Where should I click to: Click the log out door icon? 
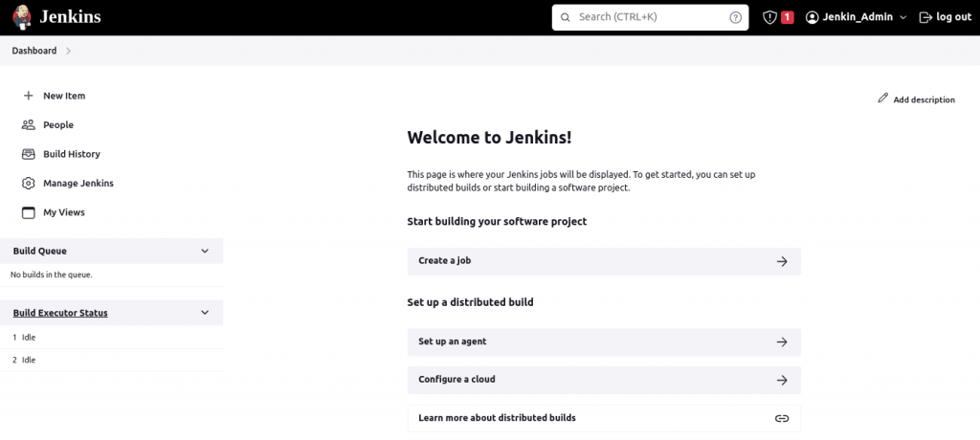pyautogui.click(x=925, y=17)
